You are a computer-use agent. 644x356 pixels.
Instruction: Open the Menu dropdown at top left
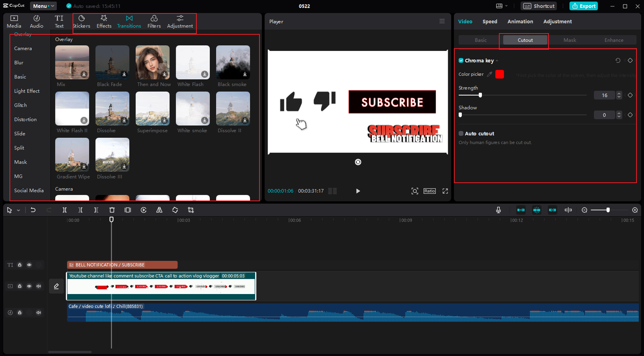click(x=43, y=6)
